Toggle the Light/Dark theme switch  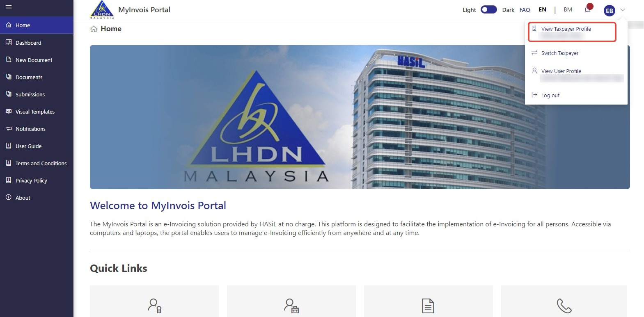pyautogui.click(x=489, y=9)
